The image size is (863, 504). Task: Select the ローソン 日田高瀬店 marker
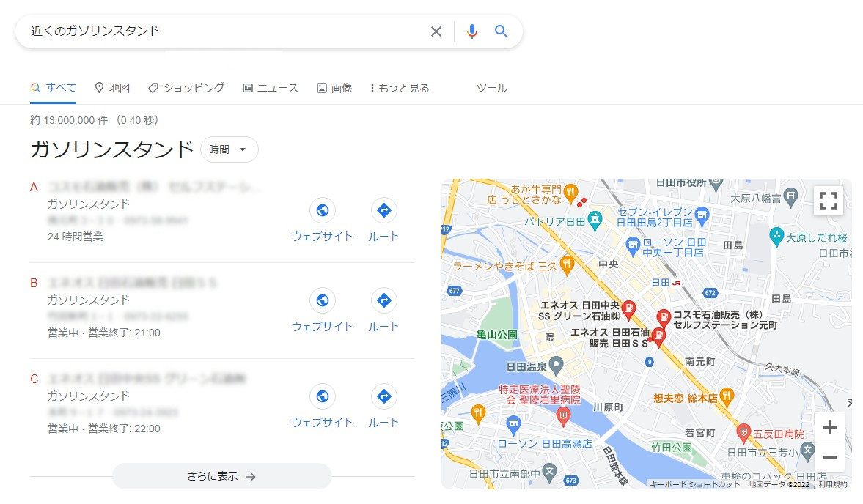pyautogui.click(x=513, y=423)
